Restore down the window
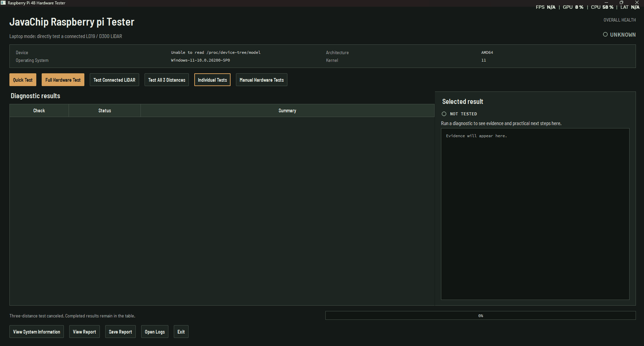 tap(621, 2)
